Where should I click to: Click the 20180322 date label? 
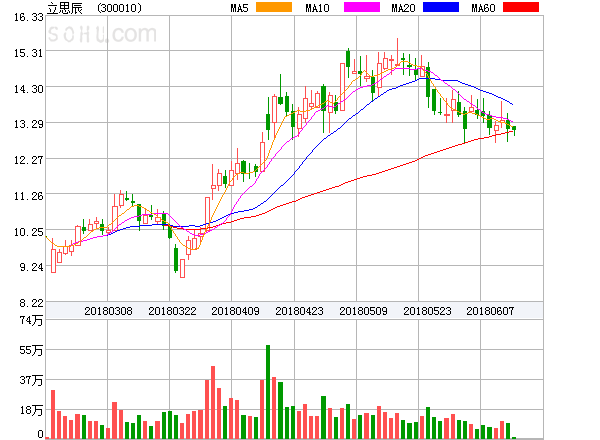pos(172,311)
